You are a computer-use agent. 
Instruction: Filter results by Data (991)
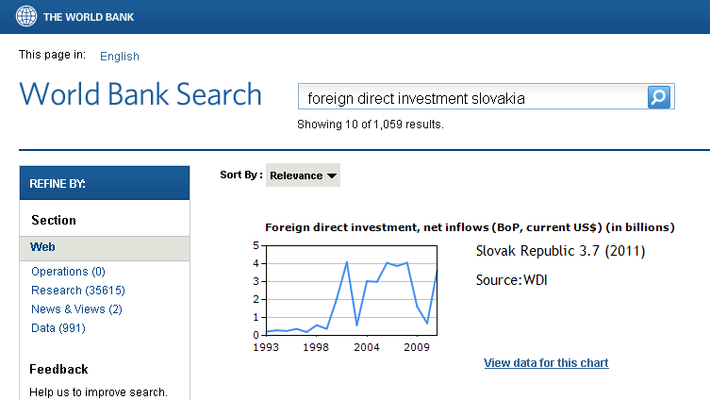point(58,328)
